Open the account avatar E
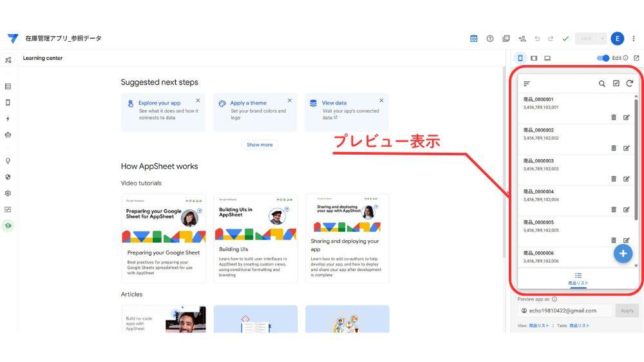 tap(618, 39)
